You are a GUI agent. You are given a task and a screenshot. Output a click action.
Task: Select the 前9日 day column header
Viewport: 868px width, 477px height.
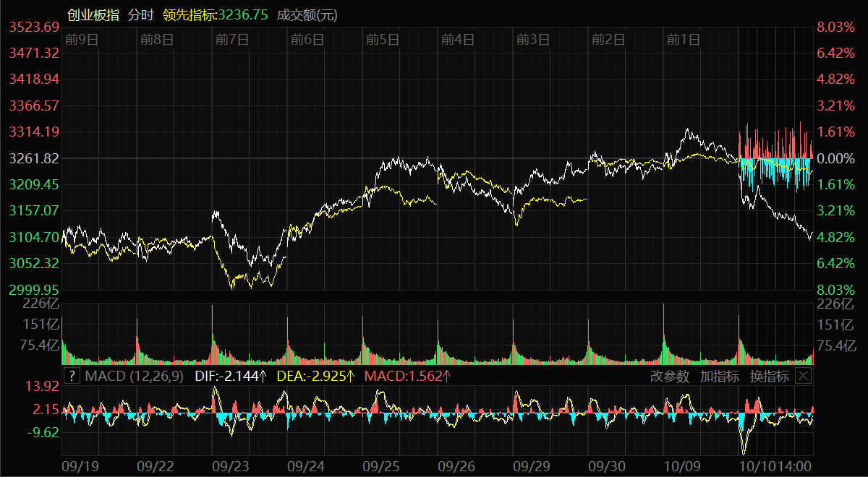pos(81,40)
